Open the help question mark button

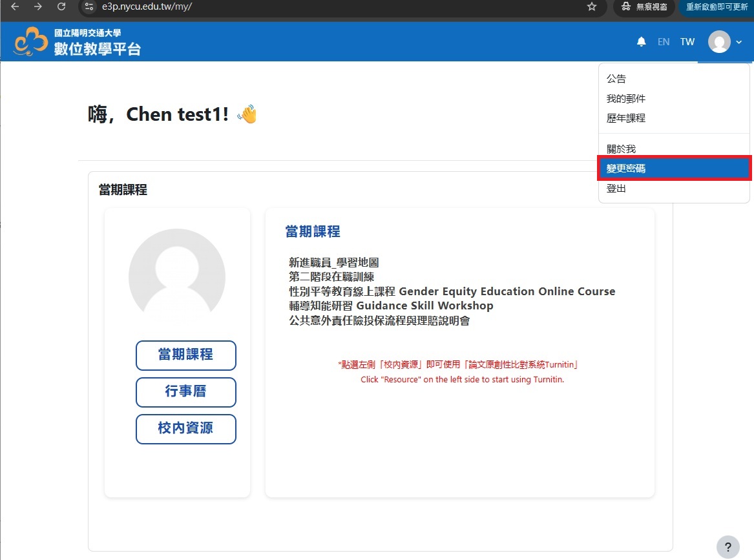[x=728, y=546]
